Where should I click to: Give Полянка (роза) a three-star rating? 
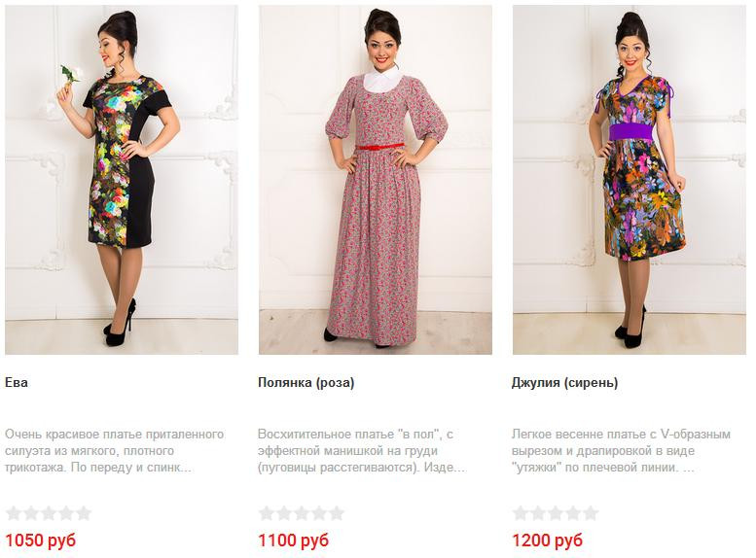click(x=302, y=513)
